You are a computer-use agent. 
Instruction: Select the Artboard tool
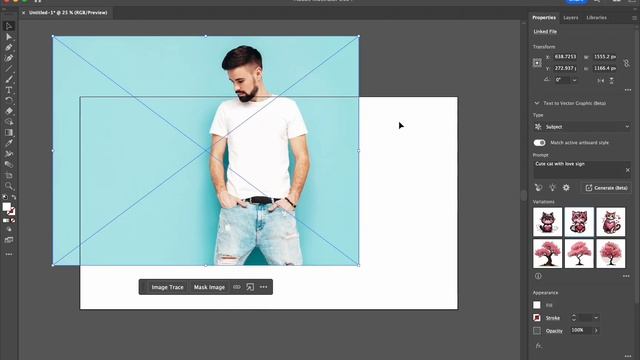click(x=9, y=176)
